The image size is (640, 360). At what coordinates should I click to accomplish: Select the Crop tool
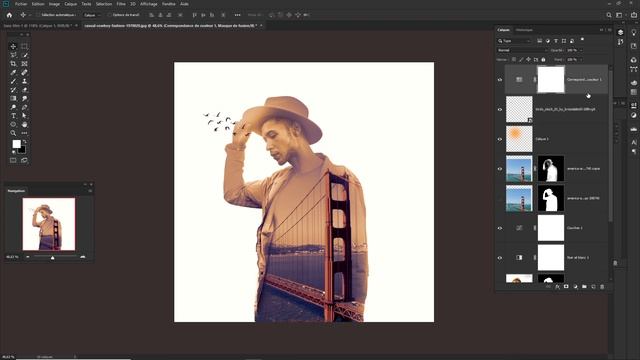[13, 64]
